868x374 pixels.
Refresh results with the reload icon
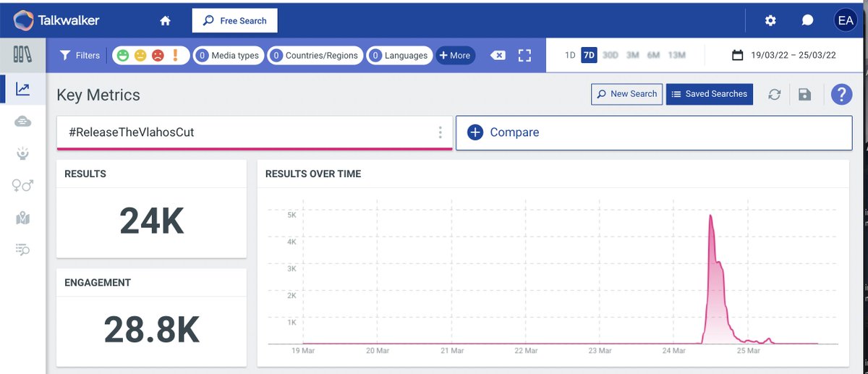(774, 95)
